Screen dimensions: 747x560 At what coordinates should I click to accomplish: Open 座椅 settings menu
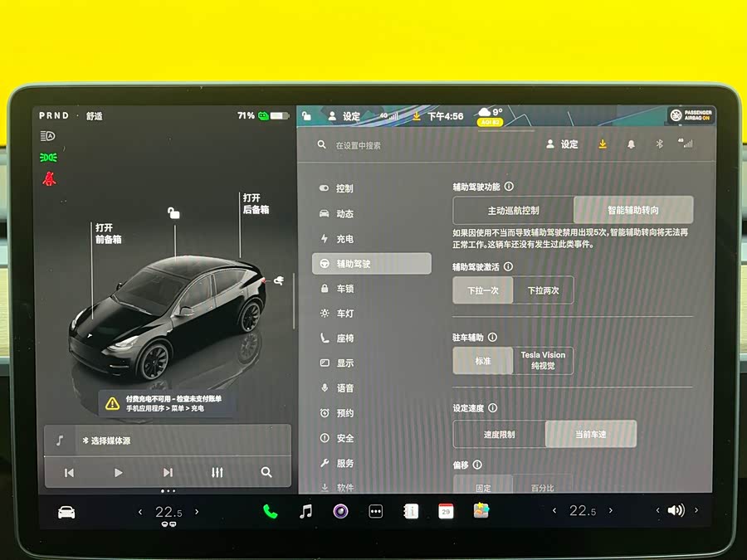click(x=372, y=338)
